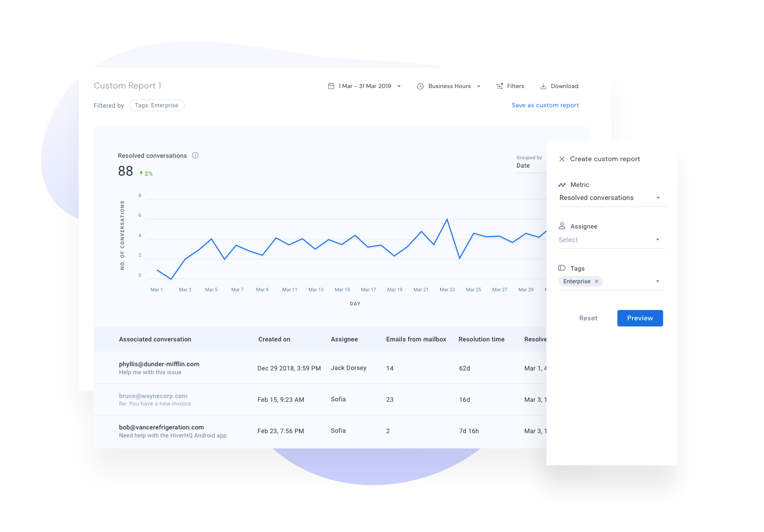Screen dimensions: 764x532
Task: Click Save as custom report
Action: click(x=545, y=105)
